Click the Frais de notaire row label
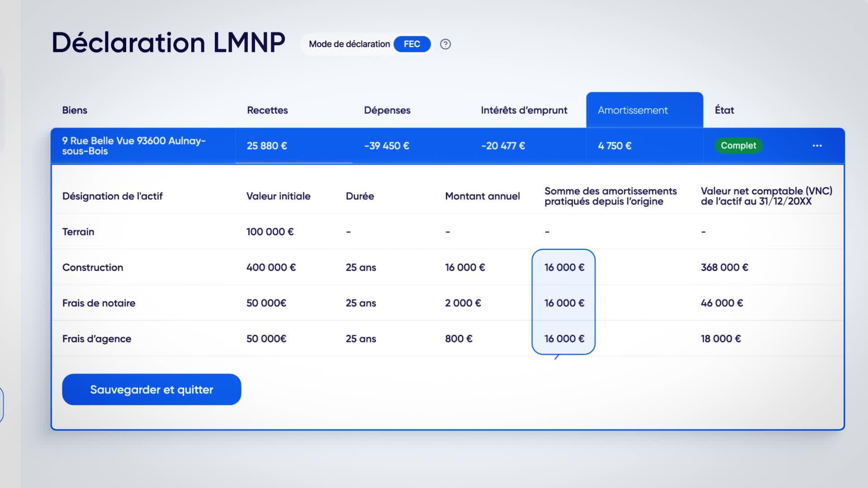 pos(99,303)
